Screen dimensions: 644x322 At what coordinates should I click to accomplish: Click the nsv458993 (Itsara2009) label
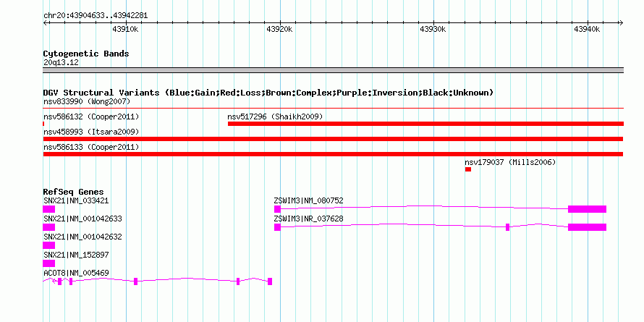[x=91, y=132]
